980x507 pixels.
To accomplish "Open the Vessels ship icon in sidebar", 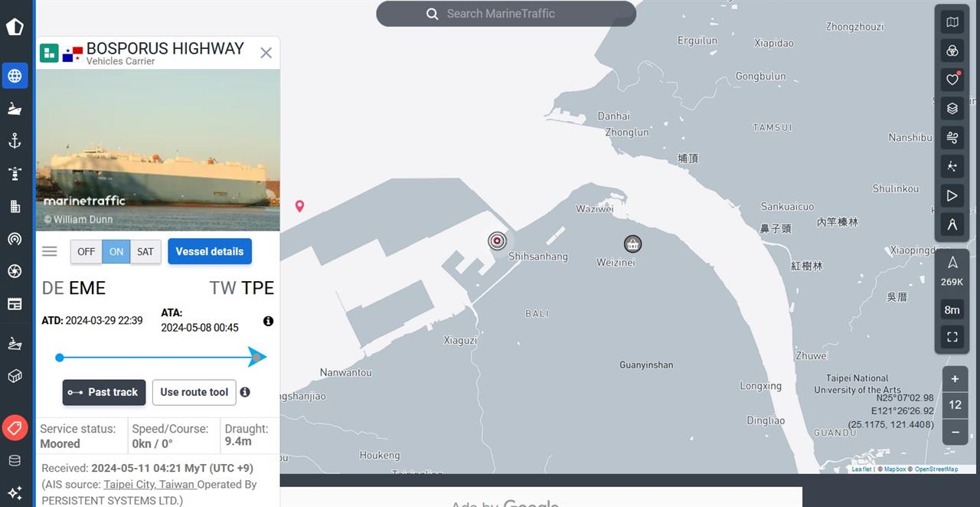I will (x=15, y=109).
